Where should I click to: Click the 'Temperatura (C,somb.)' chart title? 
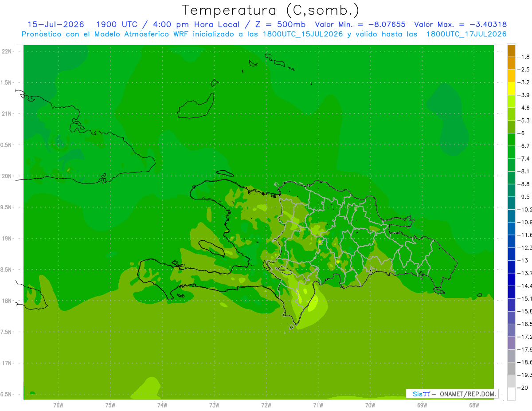pyautogui.click(x=271, y=10)
